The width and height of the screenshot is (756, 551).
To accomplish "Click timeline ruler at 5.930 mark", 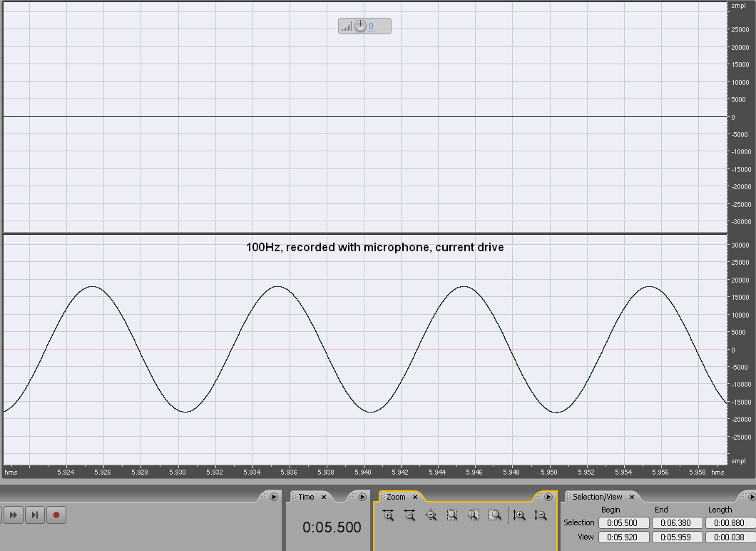I will (178, 472).
